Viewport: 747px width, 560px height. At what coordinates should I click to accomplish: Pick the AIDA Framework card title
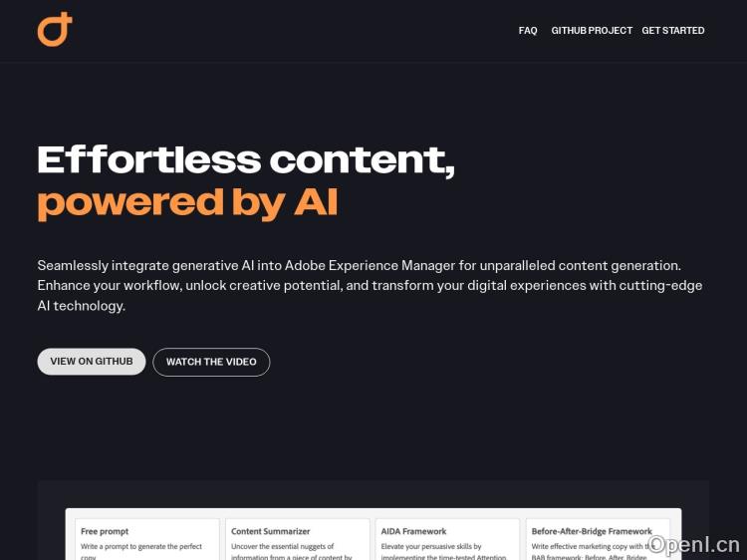[x=413, y=531]
